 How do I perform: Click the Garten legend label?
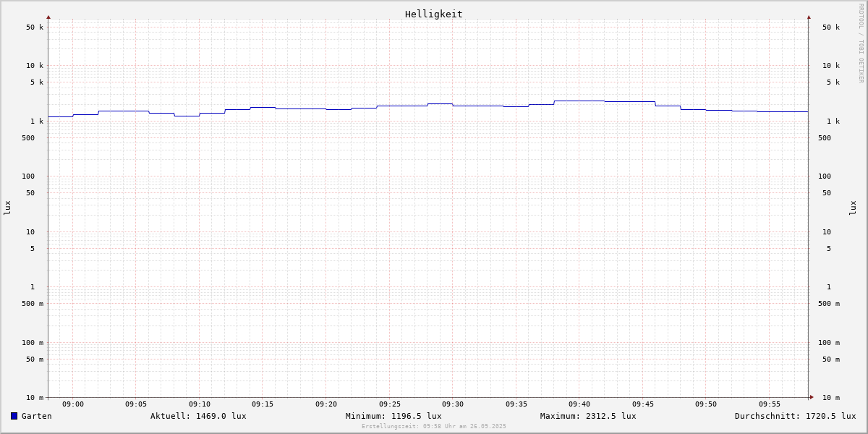[x=36, y=416]
